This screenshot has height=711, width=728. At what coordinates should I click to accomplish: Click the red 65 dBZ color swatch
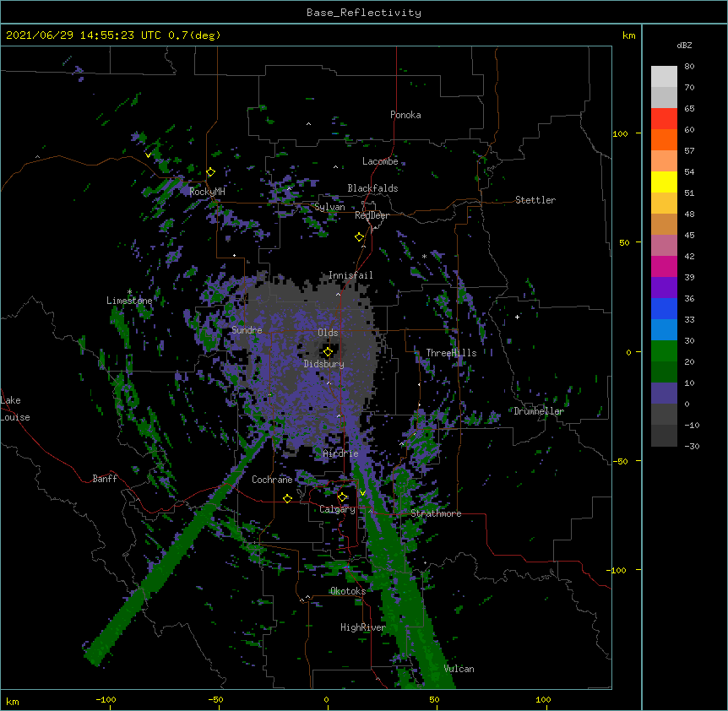pyautogui.click(x=664, y=118)
